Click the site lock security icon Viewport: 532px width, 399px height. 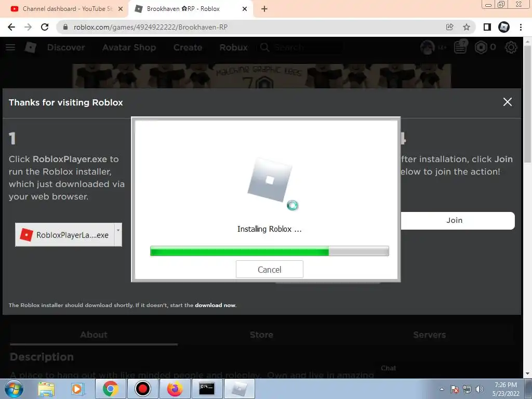[x=65, y=27]
